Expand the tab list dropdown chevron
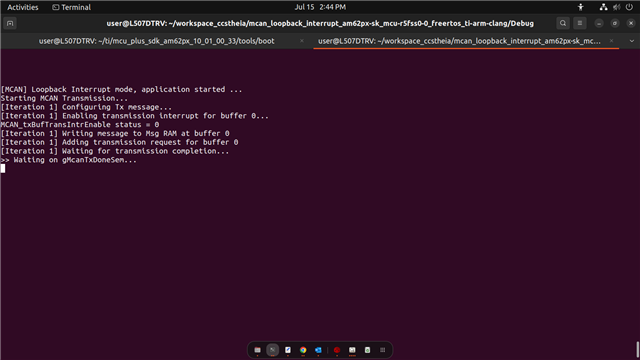The image size is (640, 360). click(631, 41)
